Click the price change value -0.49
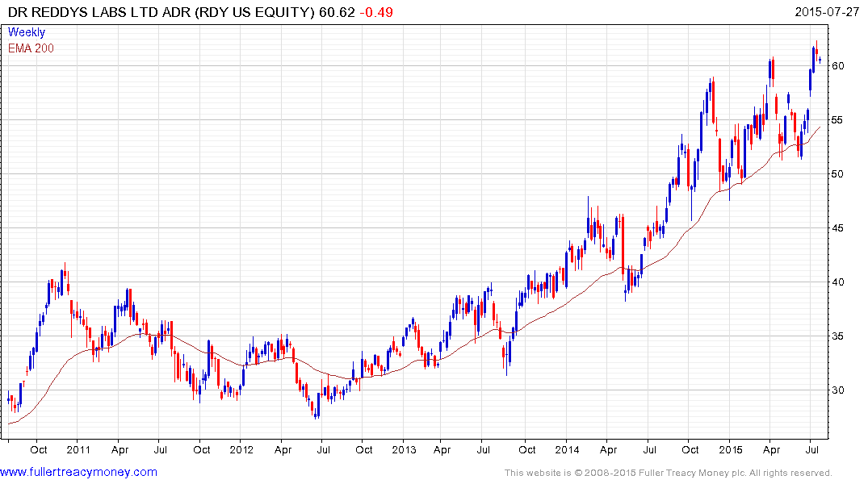Viewport: 868px width, 484px height. click(376, 12)
